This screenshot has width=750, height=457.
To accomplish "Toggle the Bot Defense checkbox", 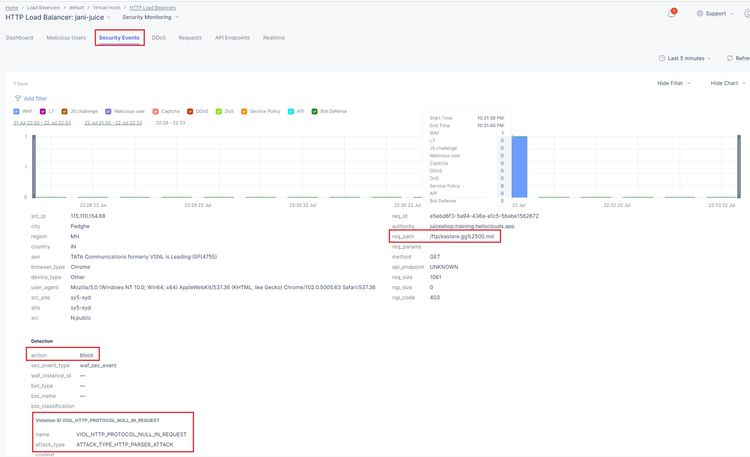I will pyautogui.click(x=313, y=111).
